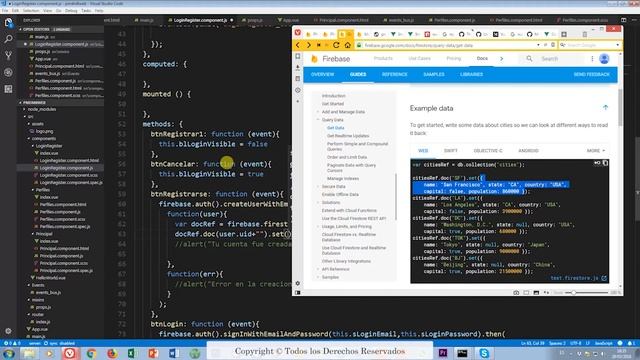The height and width of the screenshot is (360, 640).
Task: Open the REFERENCE tab in Firebase docs
Action: point(395,74)
